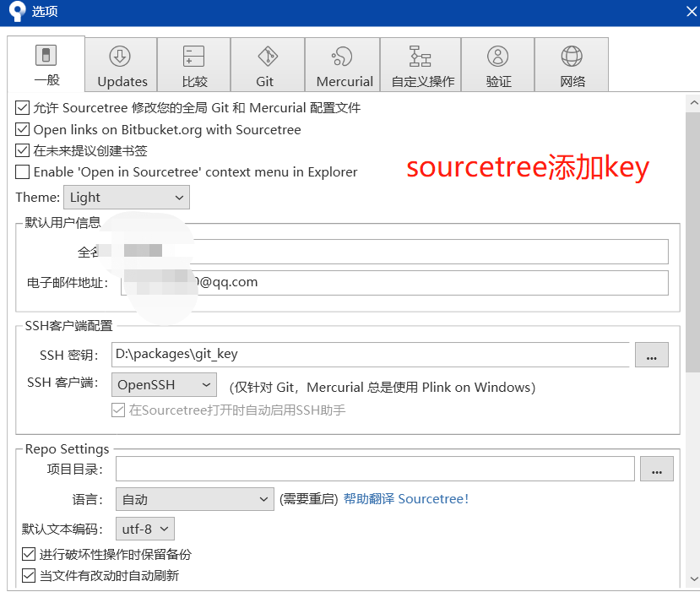Open the 语言 language dropdown set to 自动
700x592 pixels.
[x=195, y=499]
